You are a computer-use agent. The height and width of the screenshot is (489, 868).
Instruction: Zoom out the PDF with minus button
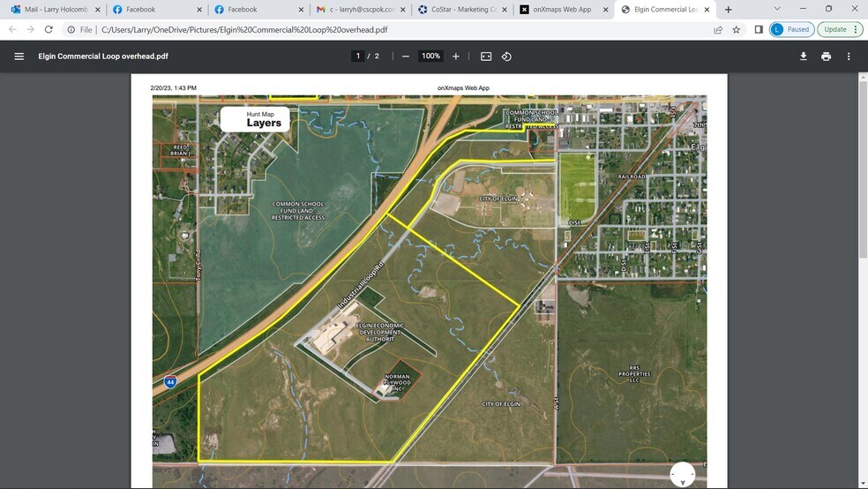(x=406, y=56)
